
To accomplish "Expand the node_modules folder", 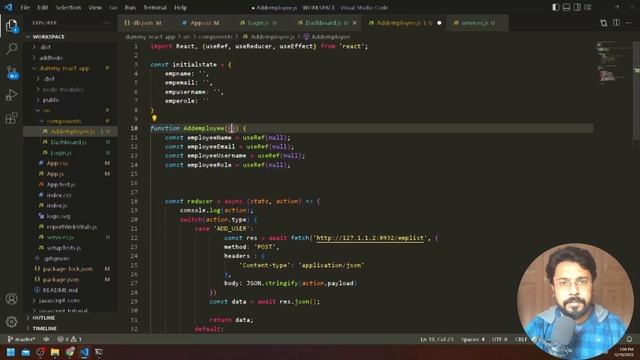I will point(63,89).
